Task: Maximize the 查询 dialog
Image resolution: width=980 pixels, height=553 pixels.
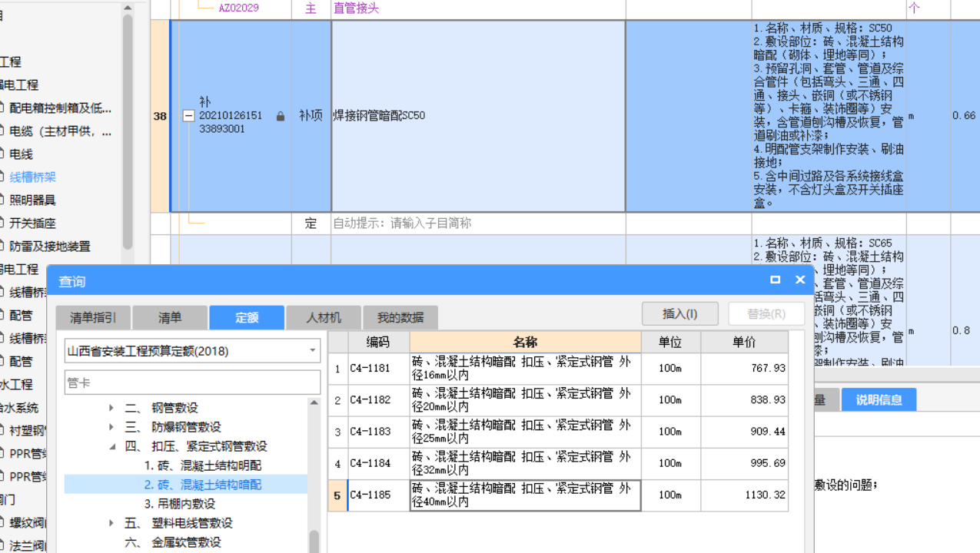Action: pyautogui.click(x=776, y=280)
